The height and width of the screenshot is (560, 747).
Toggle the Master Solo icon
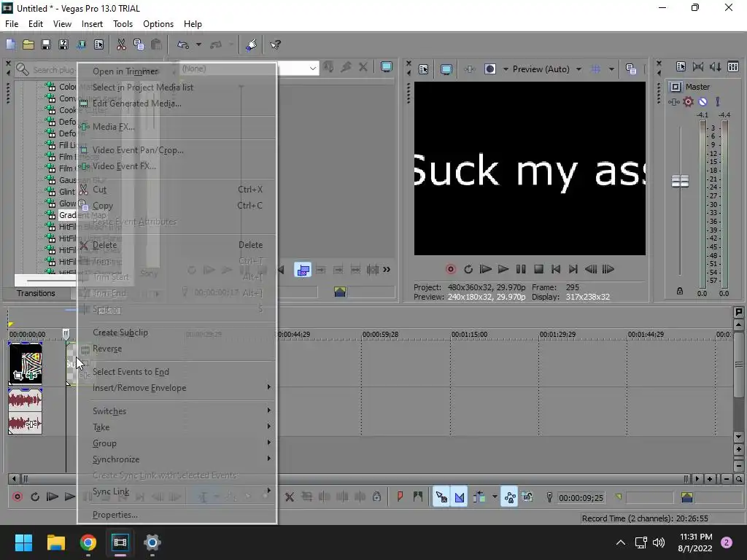point(718,102)
